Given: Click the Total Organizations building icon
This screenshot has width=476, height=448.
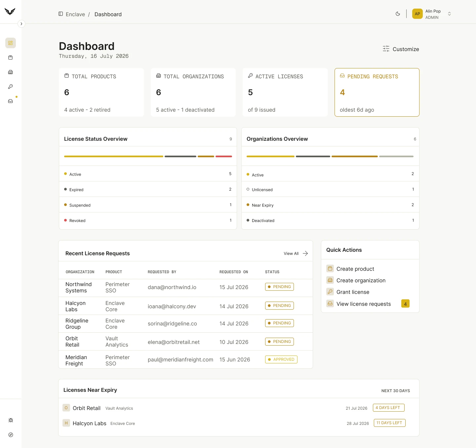Looking at the screenshot, I should (x=159, y=76).
